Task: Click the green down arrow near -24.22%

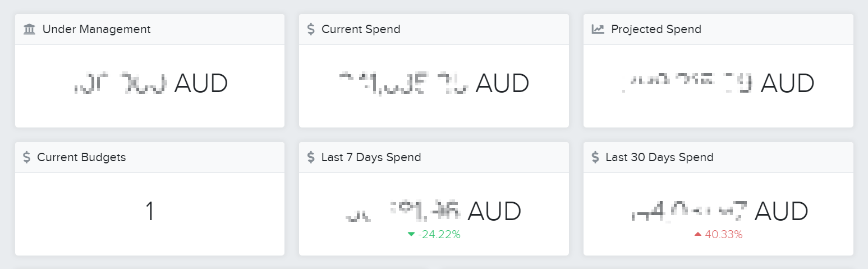Action: point(411,234)
